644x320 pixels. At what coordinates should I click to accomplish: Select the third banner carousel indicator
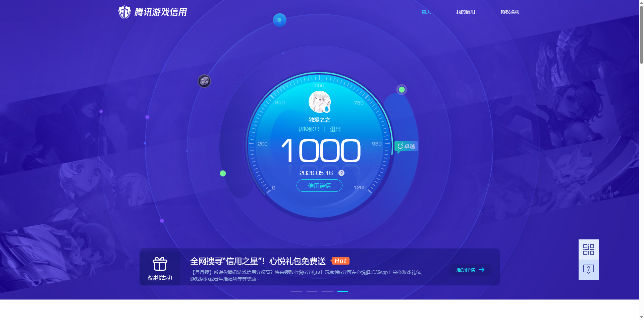(327, 291)
